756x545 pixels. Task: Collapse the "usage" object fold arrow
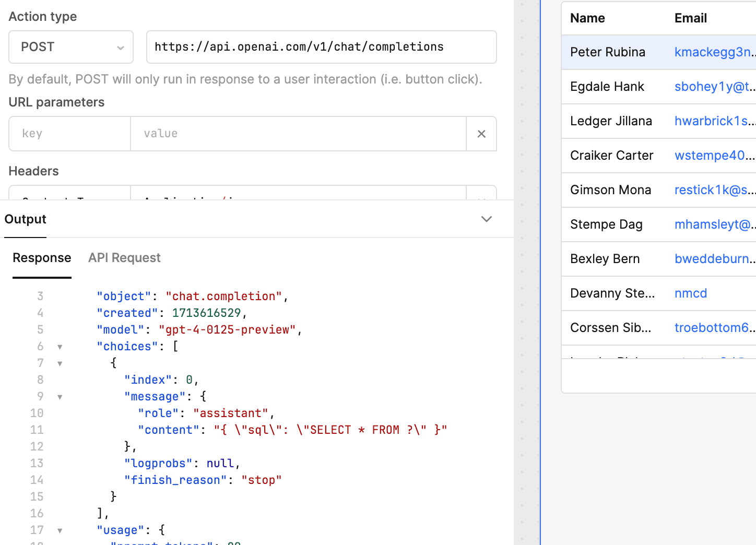pos(60,530)
